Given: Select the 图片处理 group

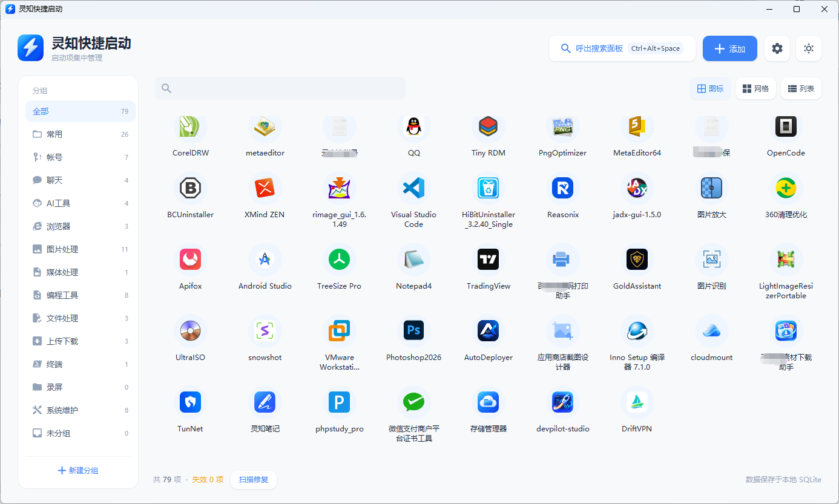Looking at the screenshot, I should click(x=81, y=249).
